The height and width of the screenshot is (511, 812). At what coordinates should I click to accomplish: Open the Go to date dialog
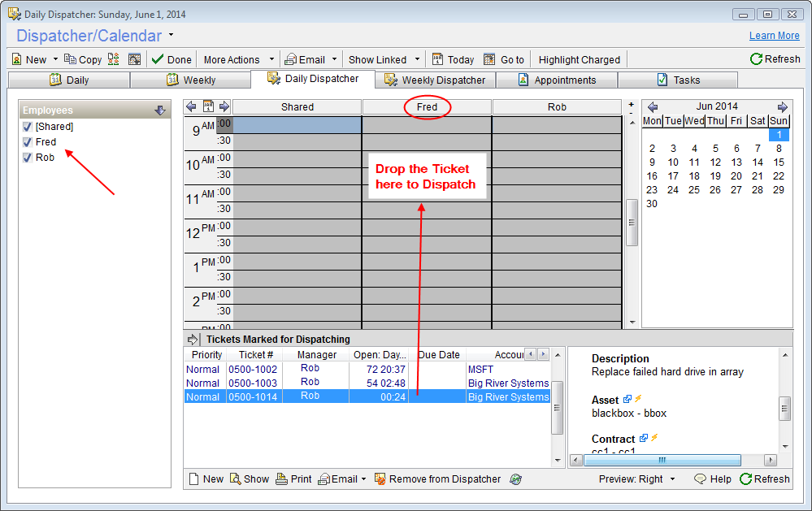(x=504, y=59)
